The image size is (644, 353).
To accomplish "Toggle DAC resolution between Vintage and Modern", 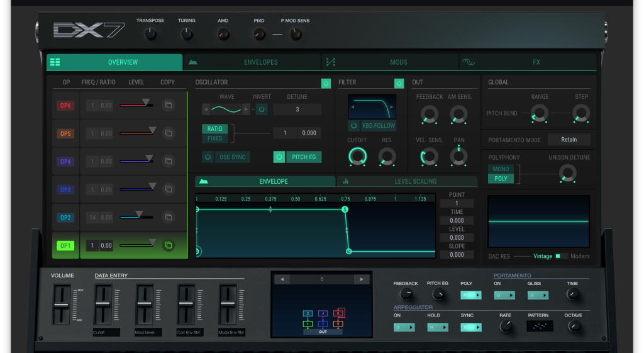I will (561, 256).
